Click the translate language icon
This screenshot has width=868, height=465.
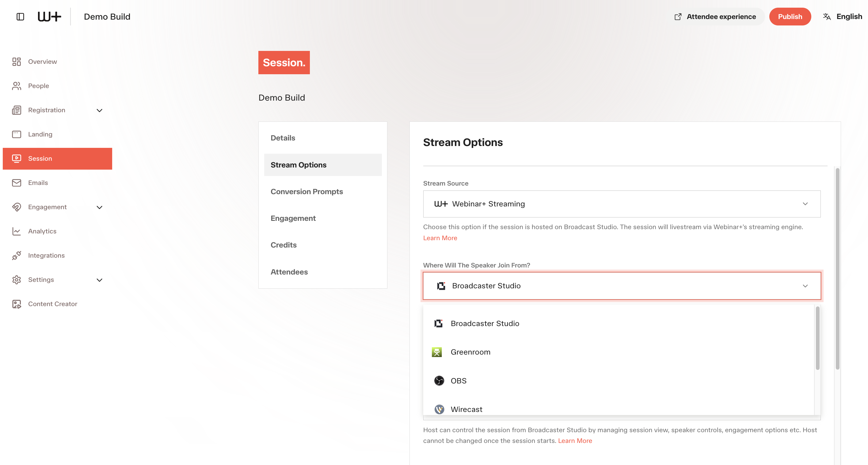point(827,17)
